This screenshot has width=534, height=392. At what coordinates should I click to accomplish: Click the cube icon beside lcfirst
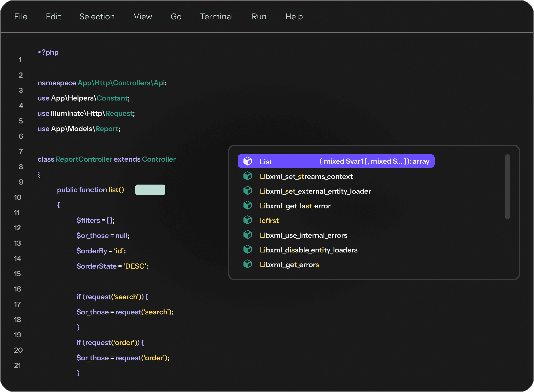pos(248,220)
